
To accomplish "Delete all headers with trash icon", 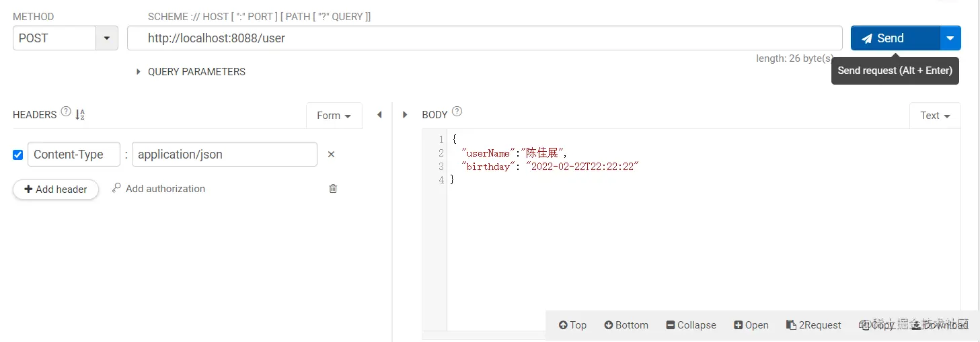I will click(333, 189).
